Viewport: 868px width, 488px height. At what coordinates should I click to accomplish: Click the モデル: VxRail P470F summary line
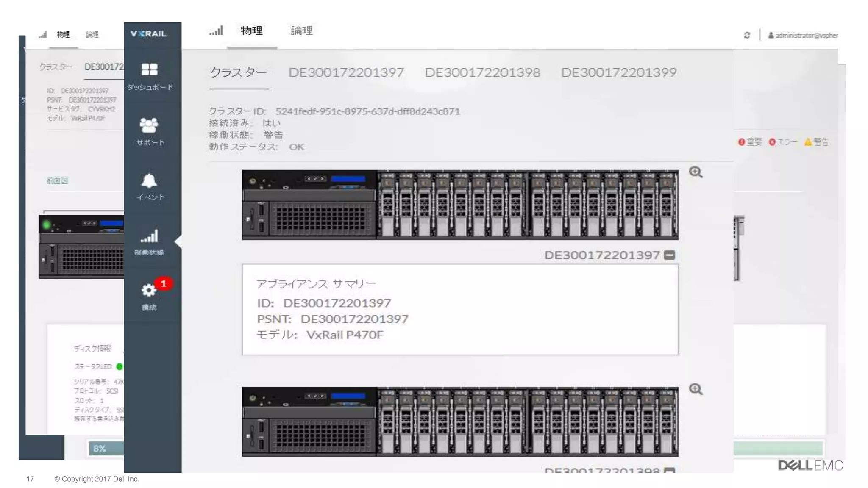[320, 335]
